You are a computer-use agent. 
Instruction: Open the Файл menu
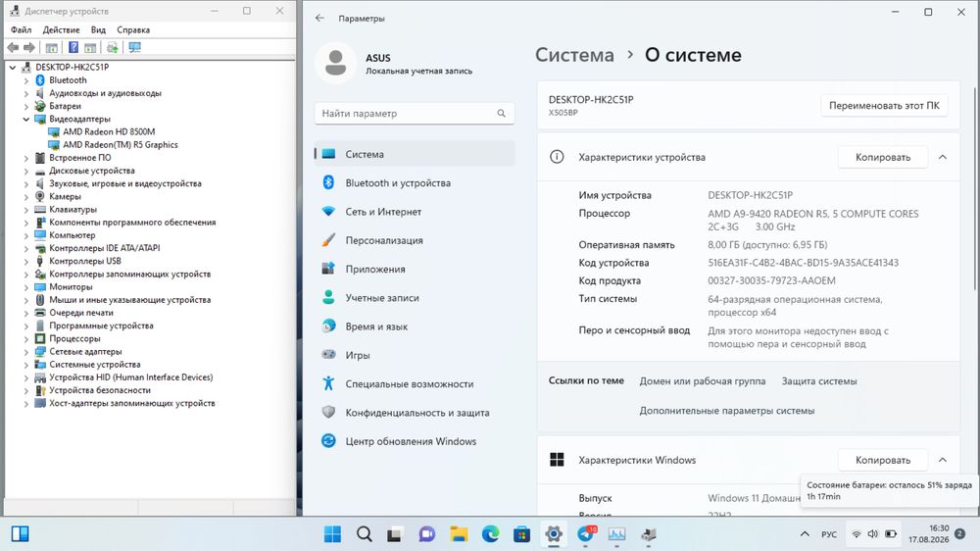pos(22,29)
